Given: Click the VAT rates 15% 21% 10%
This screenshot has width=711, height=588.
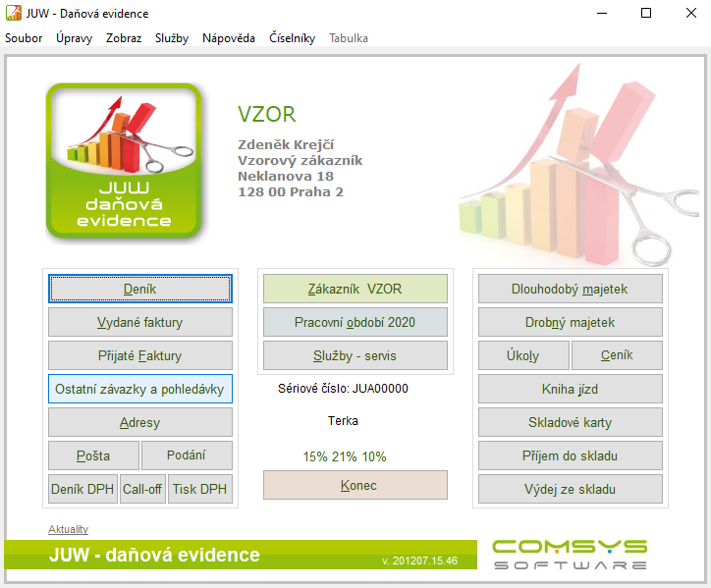Looking at the screenshot, I should (x=345, y=456).
